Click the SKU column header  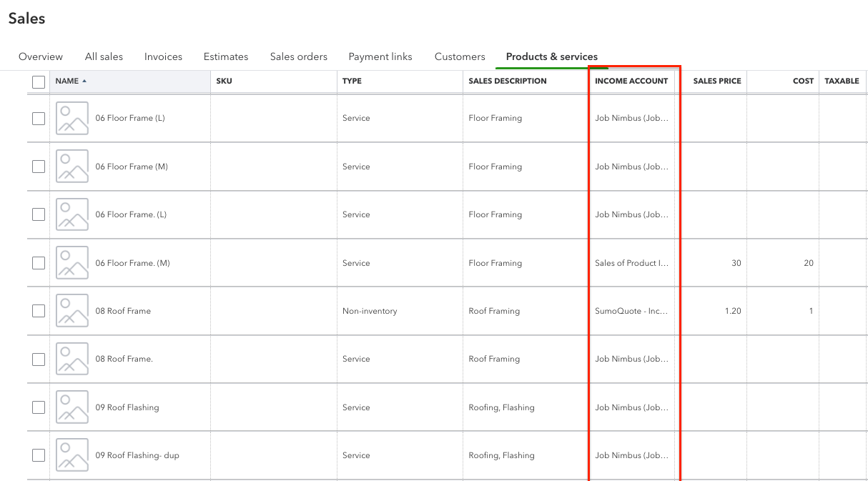coord(224,81)
